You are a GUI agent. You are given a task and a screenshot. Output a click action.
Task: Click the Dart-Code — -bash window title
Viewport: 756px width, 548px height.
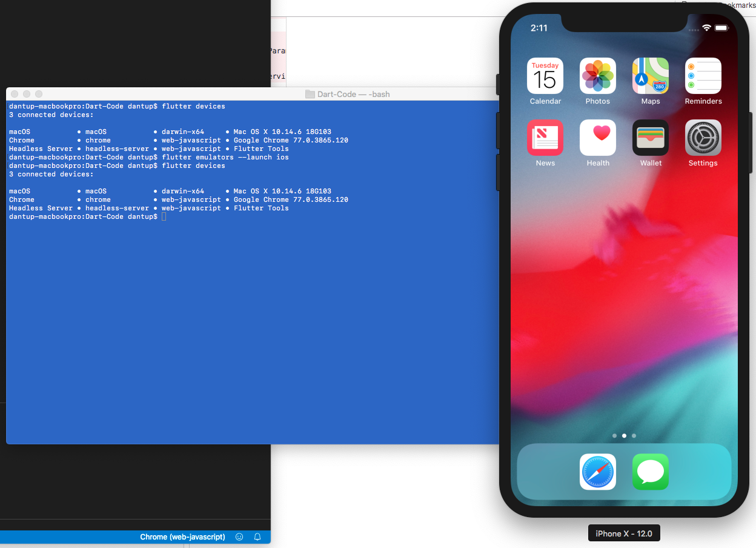[x=354, y=94]
